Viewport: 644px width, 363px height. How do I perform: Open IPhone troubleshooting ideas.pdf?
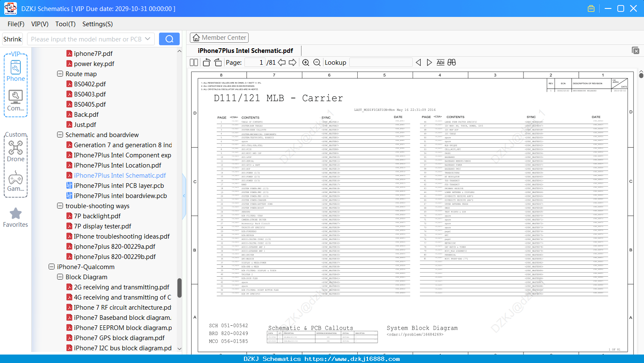(122, 236)
